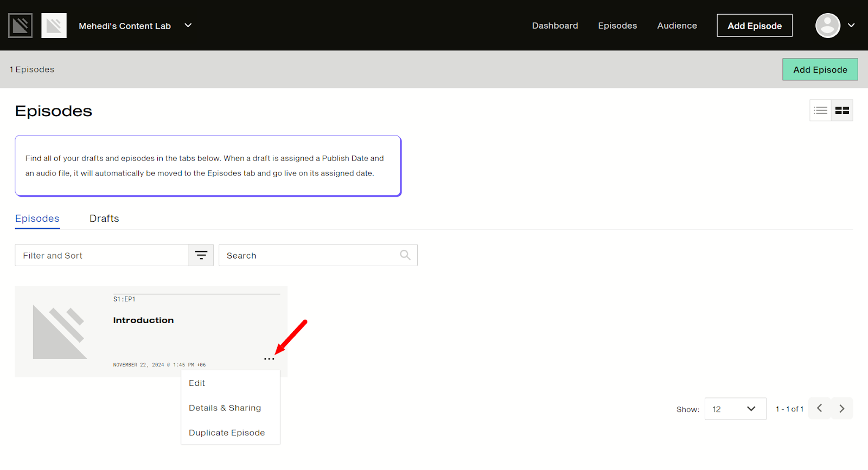Select the Episodes tab
The image size is (868, 470).
click(x=37, y=218)
